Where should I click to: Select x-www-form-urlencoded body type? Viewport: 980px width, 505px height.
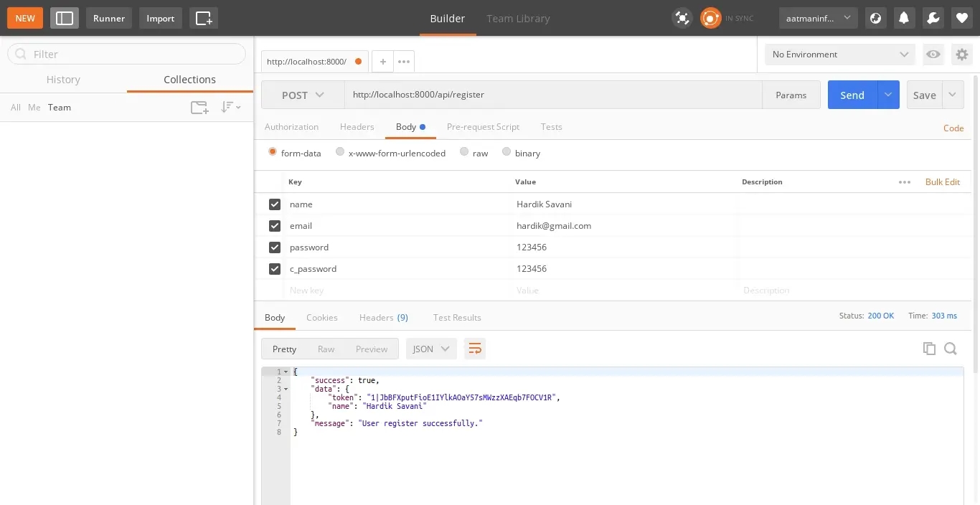(x=340, y=152)
